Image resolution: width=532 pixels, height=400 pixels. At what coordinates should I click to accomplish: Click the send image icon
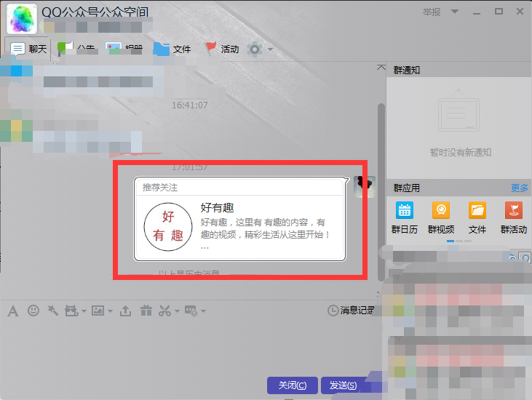(98, 311)
